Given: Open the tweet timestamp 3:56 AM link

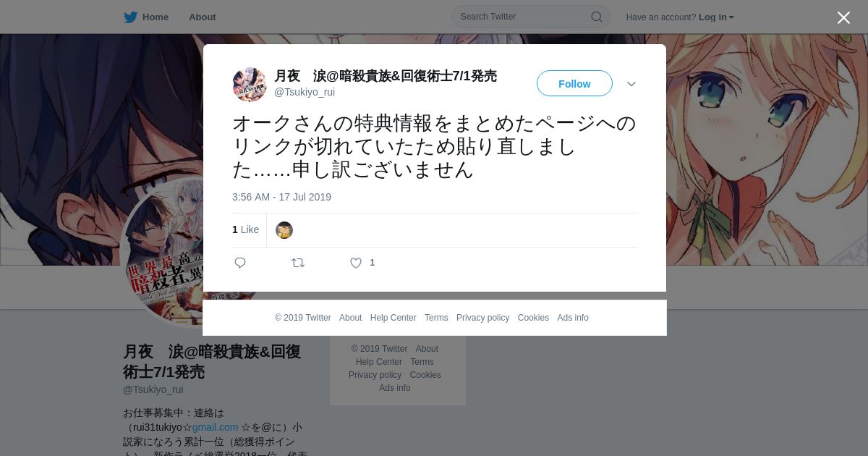Looking at the screenshot, I should (281, 197).
